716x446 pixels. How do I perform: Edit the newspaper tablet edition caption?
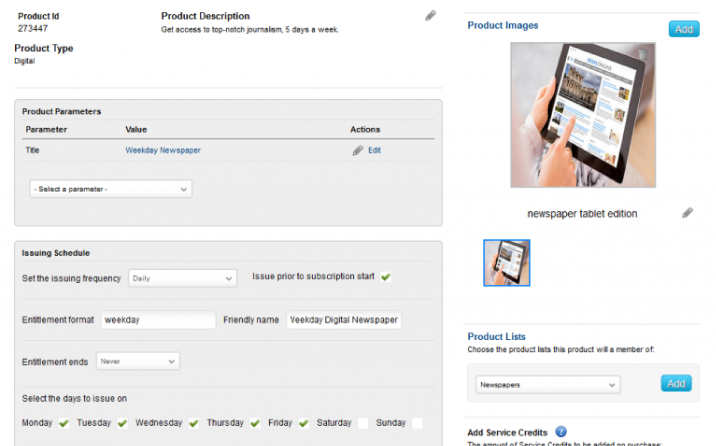pos(687,213)
